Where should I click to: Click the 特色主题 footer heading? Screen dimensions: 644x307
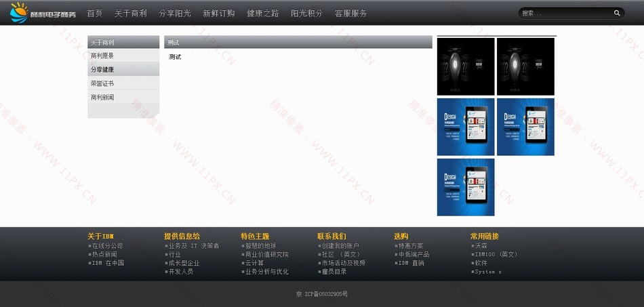[255, 237]
